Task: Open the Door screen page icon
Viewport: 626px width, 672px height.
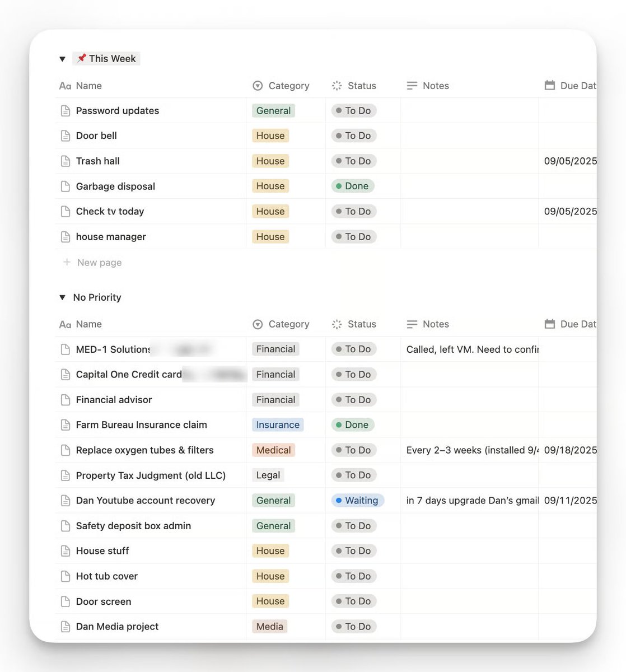Action: click(66, 601)
